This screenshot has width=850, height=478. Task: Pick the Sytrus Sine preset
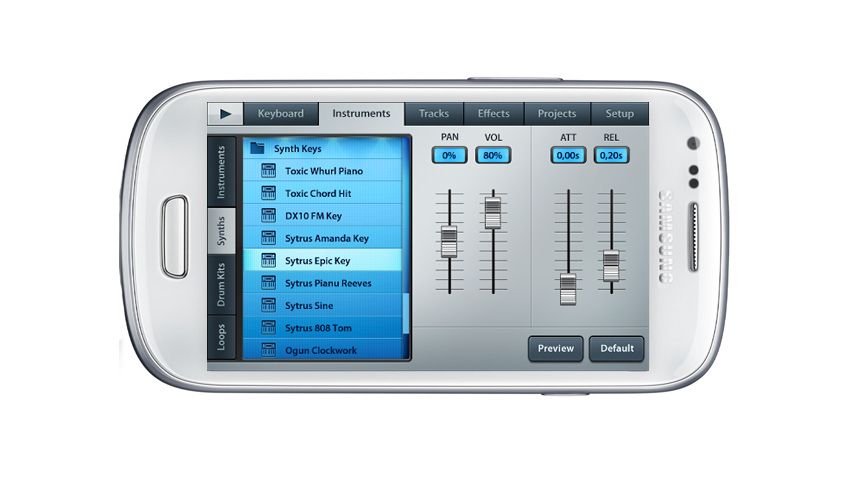pyautogui.click(x=324, y=306)
